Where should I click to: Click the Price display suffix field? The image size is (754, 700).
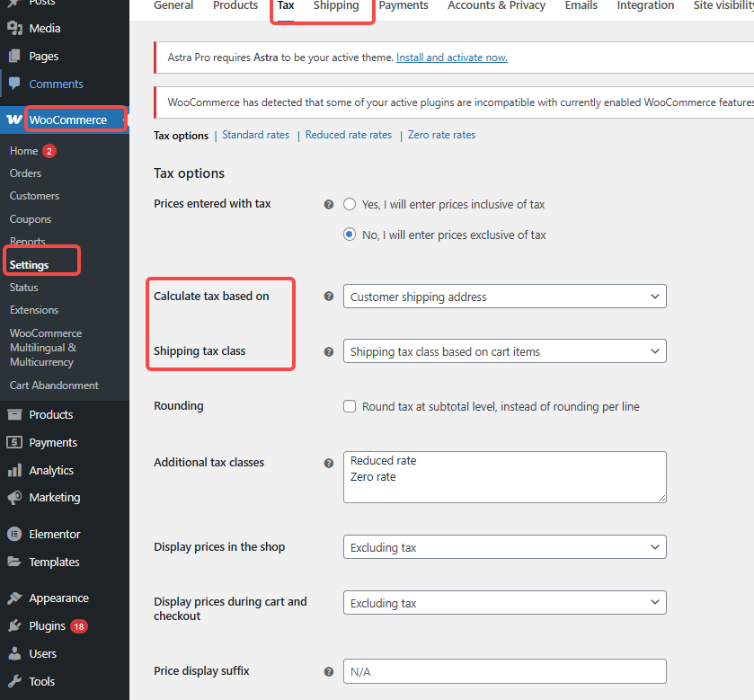(504, 670)
